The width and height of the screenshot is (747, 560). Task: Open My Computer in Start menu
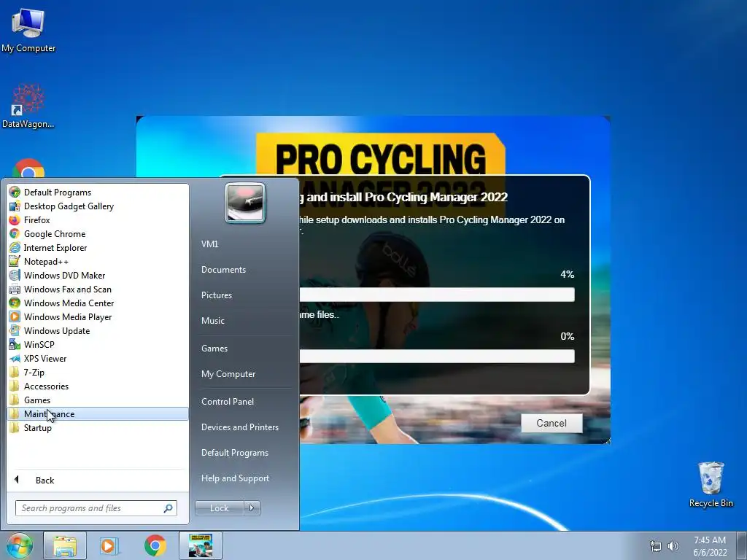pyautogui.click(x=228, y=374)
